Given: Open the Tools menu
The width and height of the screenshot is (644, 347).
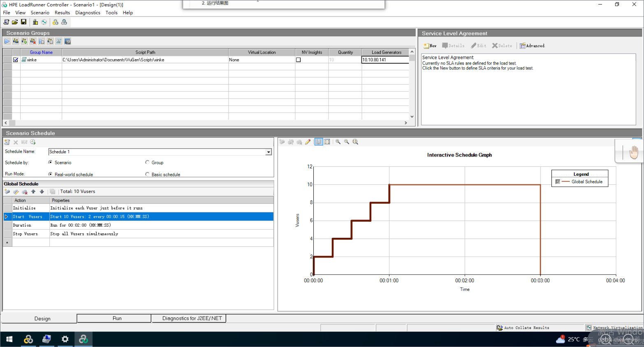Looking at the screenshot, I should click(111, 13).
